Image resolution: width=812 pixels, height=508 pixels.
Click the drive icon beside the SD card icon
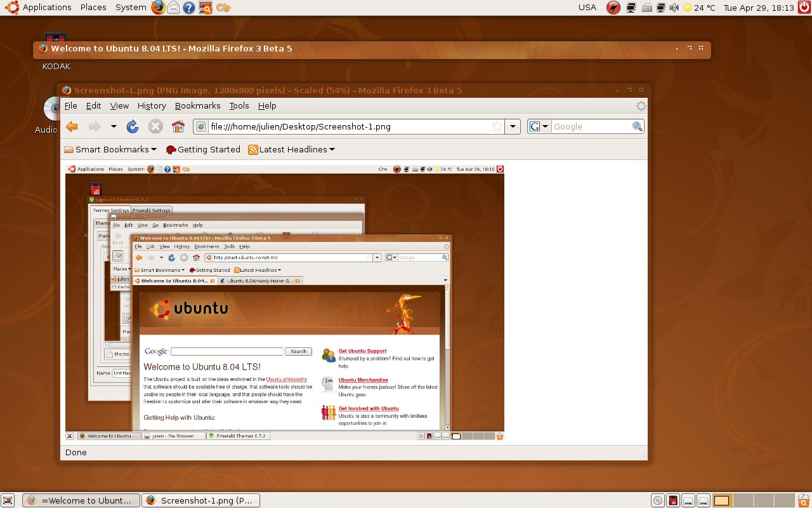688,500
